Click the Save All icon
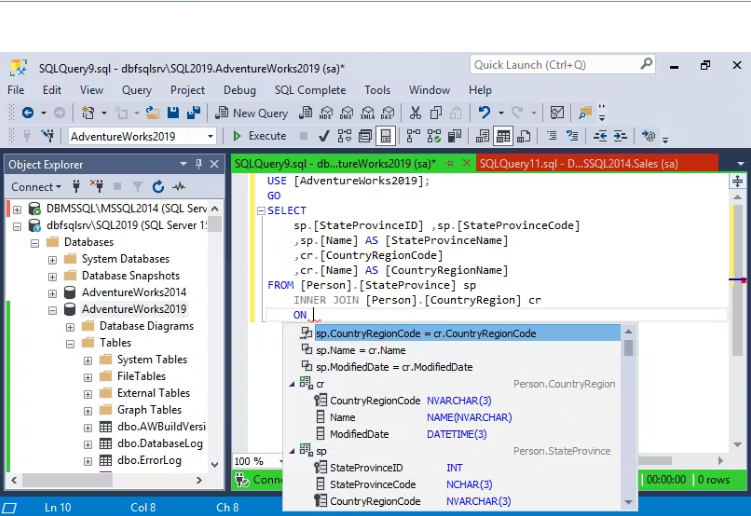This screenshot has height=516, width=751. 193,113
